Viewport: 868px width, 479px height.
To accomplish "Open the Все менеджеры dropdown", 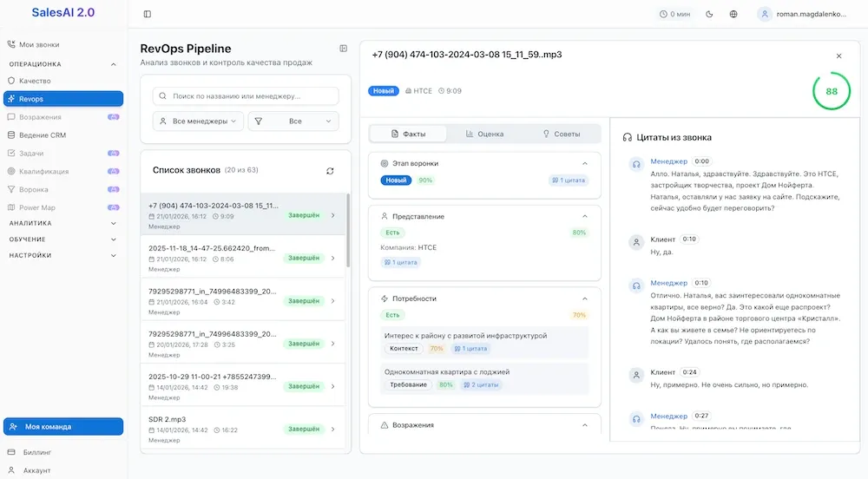I will click(x=198, y=121).
